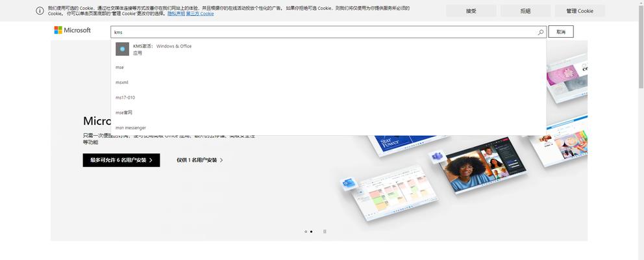Open the 管理 Cookie button

point(580,11)
